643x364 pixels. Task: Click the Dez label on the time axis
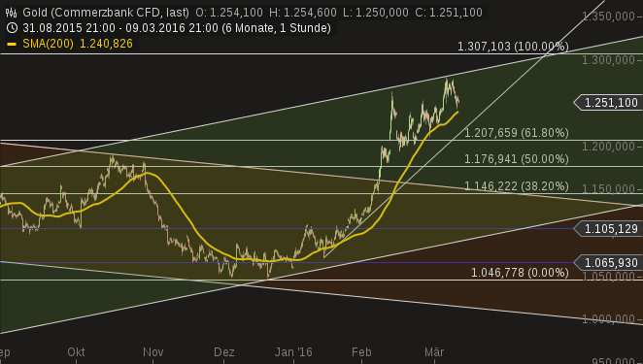(224, 352)
